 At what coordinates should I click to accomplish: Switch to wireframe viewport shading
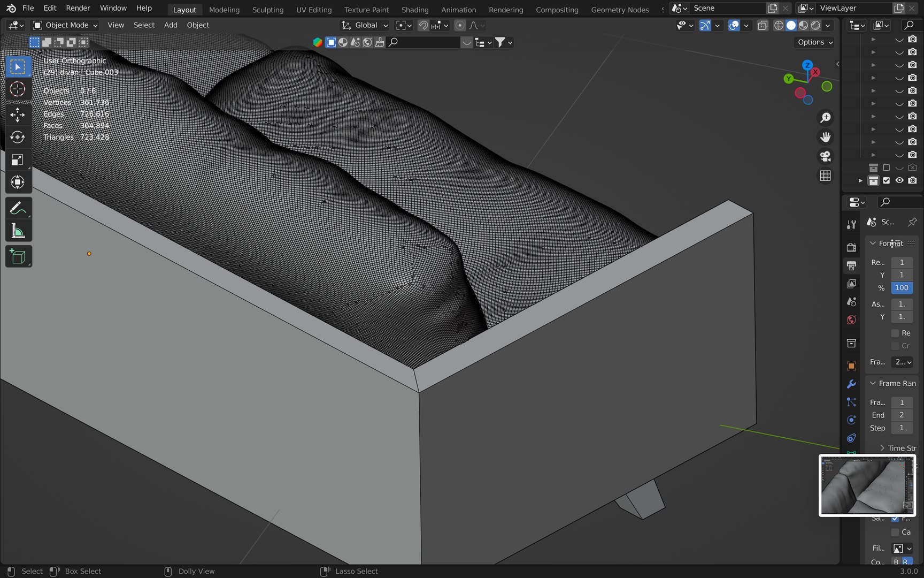779,25
